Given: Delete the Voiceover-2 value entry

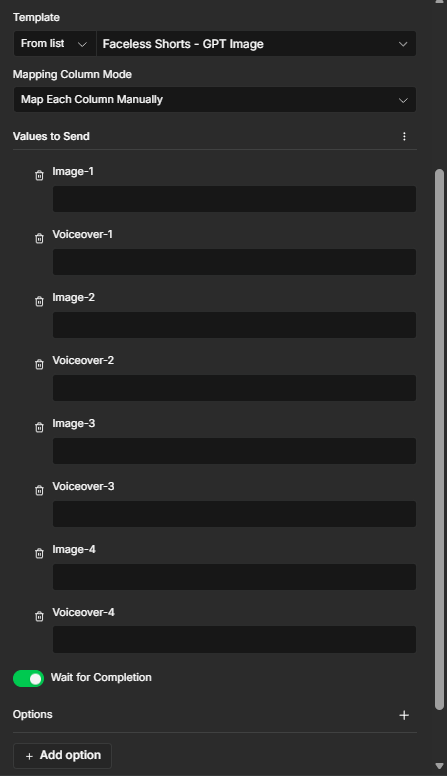Looking at the screenshot, I should [40, 364].
